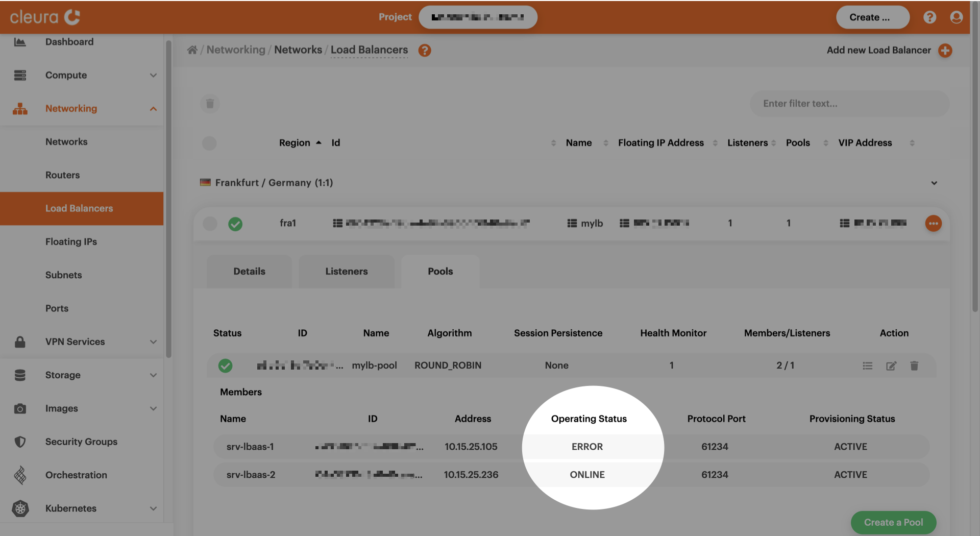
Task: Open the mylb-pool members list icon
Action: 867,366
